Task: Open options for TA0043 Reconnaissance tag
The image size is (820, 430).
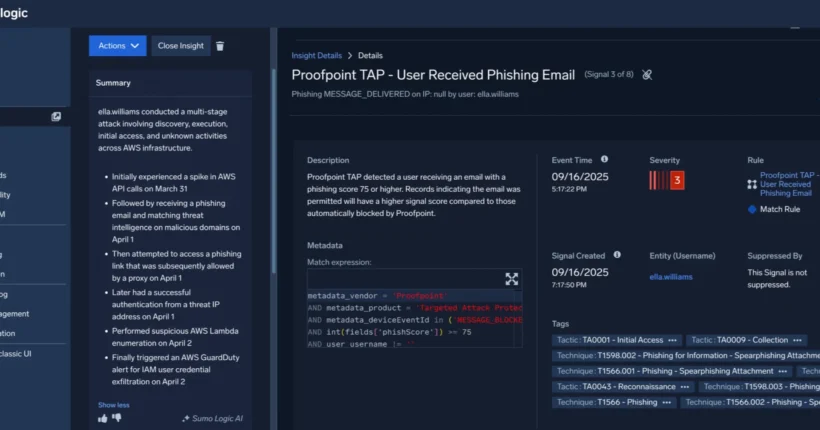Action: [x=685, y=387]
